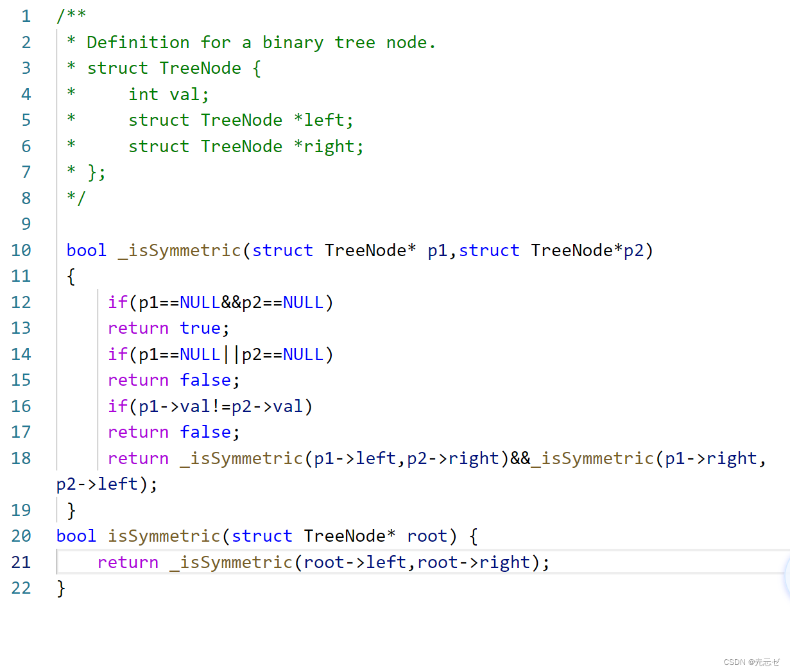
Task: Click 'return false;' on line 17
Action: pyautogui.click(x=174, y=432)
